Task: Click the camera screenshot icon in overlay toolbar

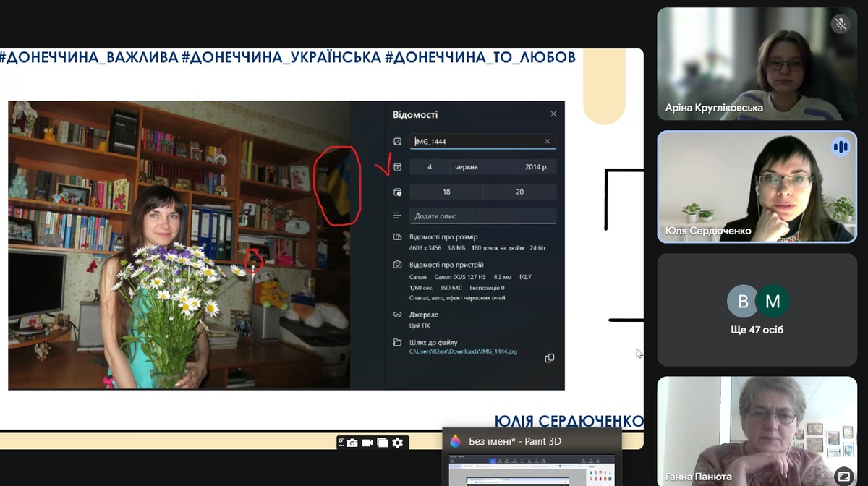Action: pos(352,443)
